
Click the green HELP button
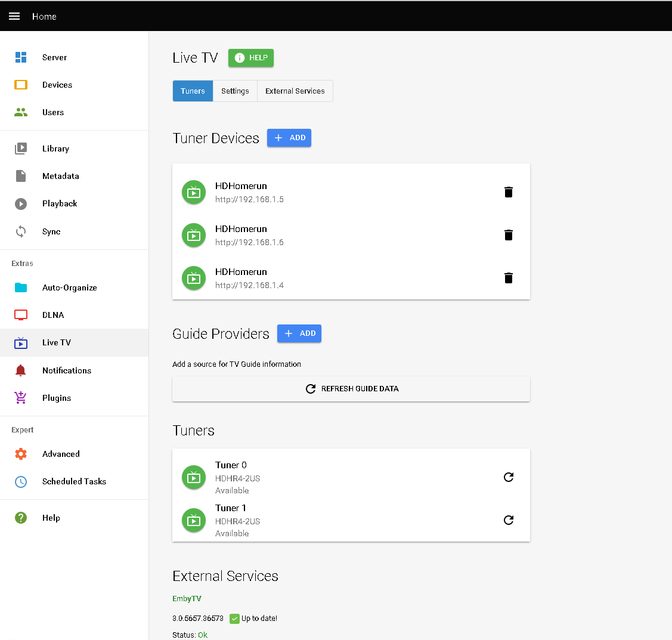tap(251, 58)
